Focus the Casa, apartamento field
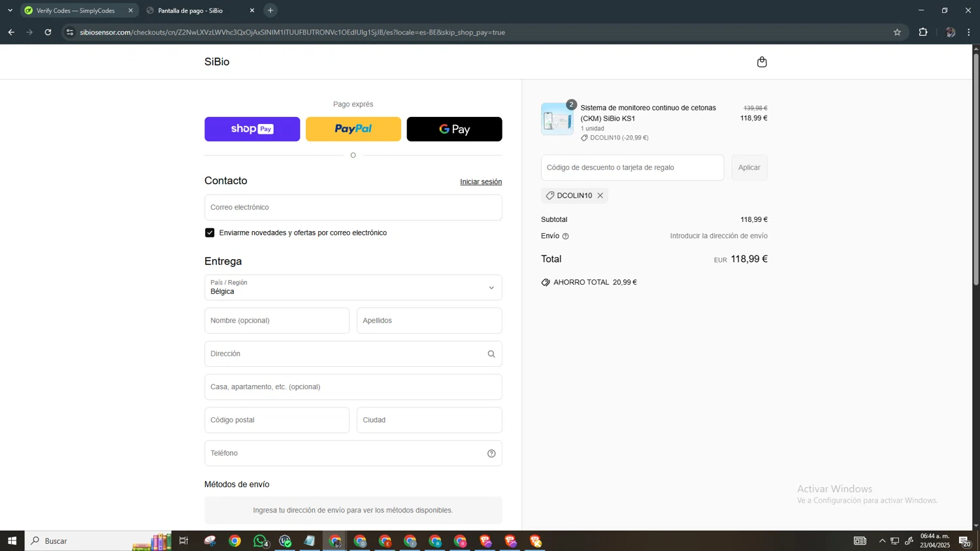980x551 pixels. coord(353,387)
